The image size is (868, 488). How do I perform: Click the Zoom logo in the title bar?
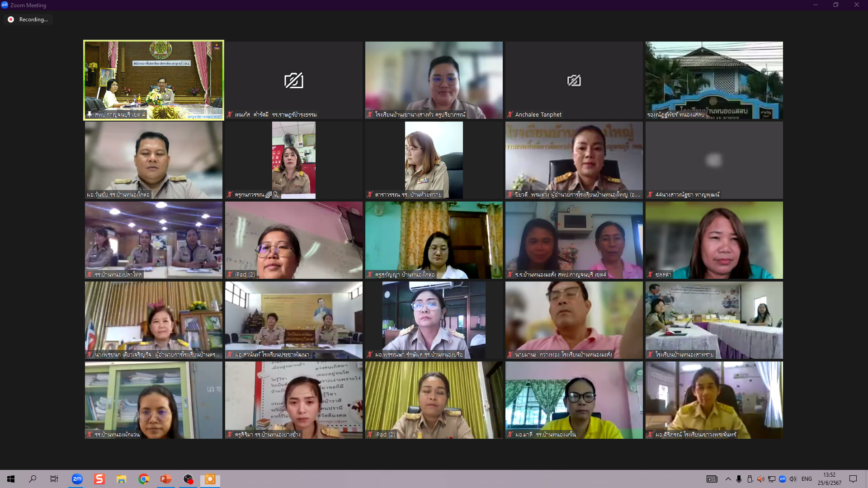pyautogui.click(x=5, y=5)
